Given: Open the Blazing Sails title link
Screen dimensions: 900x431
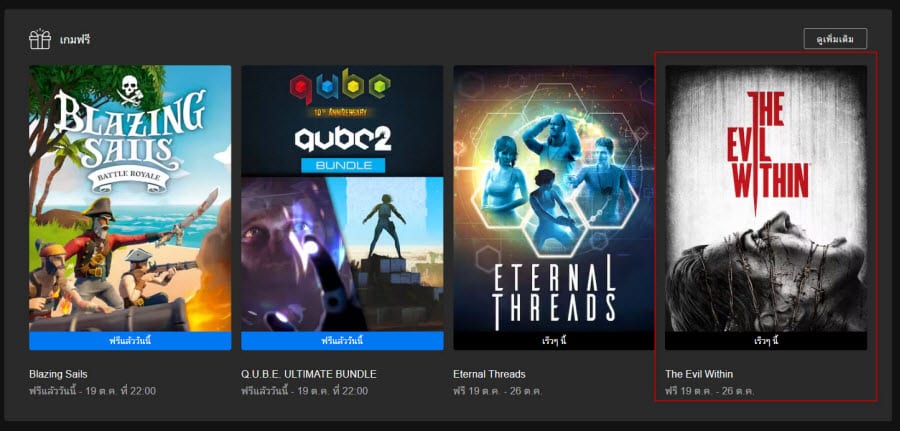Looking at the screenshot, I should click(x=59, y=374).
